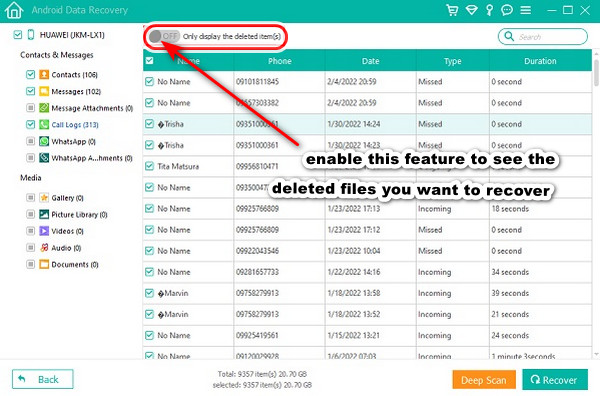The height and width of the screenshot is (396, 600).
Task: Click phone number 09925419561
Action: coord(257,335)
